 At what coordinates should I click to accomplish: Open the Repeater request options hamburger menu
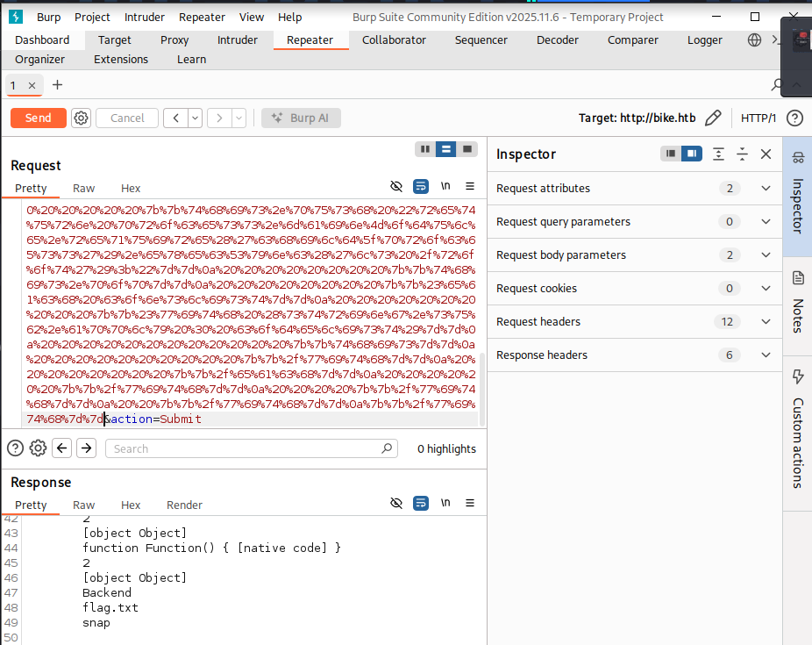470,186
